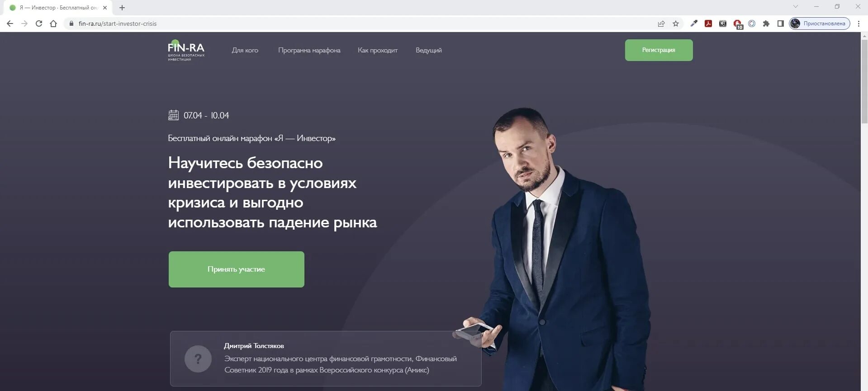Go to the browser home page

pyautogui.click(x=53, y=24)
